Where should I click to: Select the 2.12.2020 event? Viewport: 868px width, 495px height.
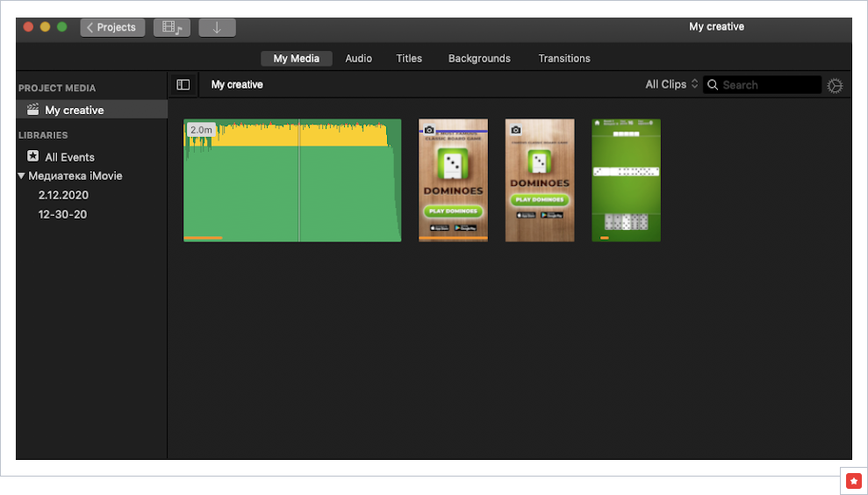coord(63,195)
